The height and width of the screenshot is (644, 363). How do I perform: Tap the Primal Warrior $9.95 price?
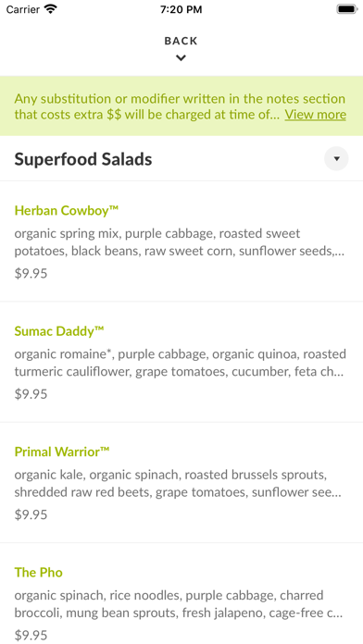(31, 514)
